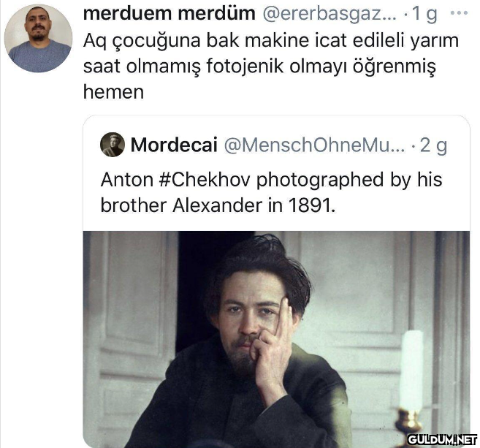480x448 pixels.
Task: Open the '1 g' tweet timestamp
Action: click(x=424, y=14)
